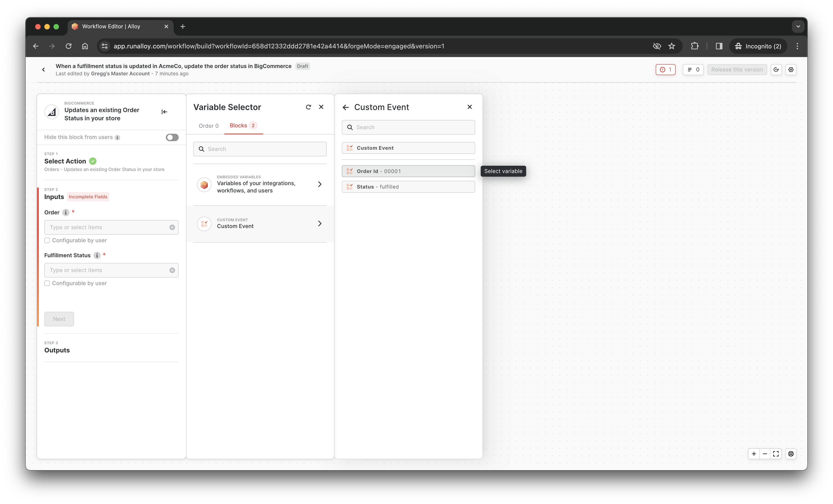Open the logs counter button

(x=693, y=70)
